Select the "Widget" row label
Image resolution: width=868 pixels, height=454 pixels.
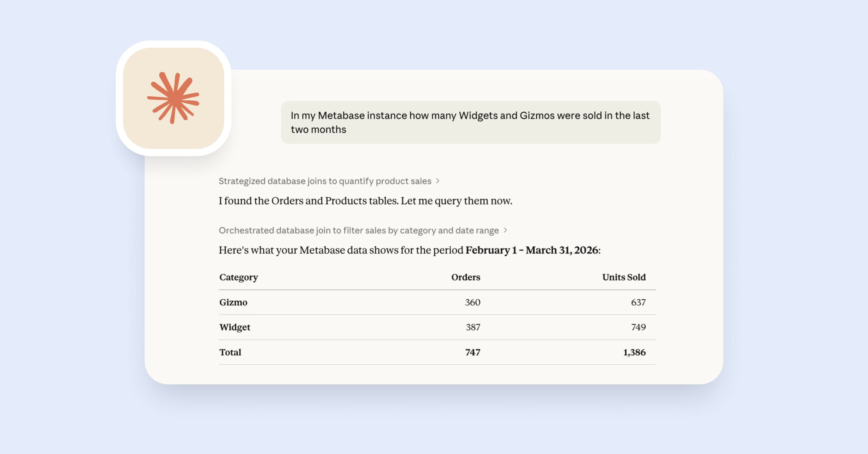tap(235, 327)
